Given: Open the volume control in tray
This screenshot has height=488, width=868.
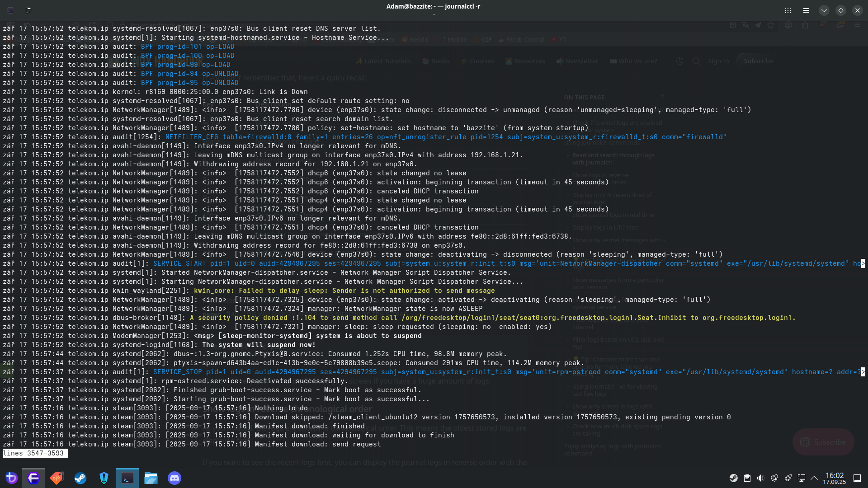Looking at the screenshot, I should pos(761,478).
